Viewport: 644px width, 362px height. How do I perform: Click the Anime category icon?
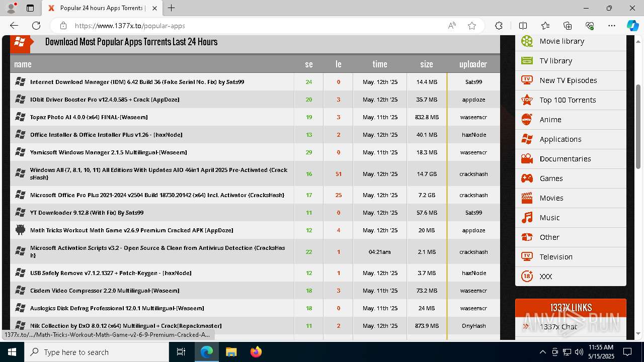click(527, 120)
